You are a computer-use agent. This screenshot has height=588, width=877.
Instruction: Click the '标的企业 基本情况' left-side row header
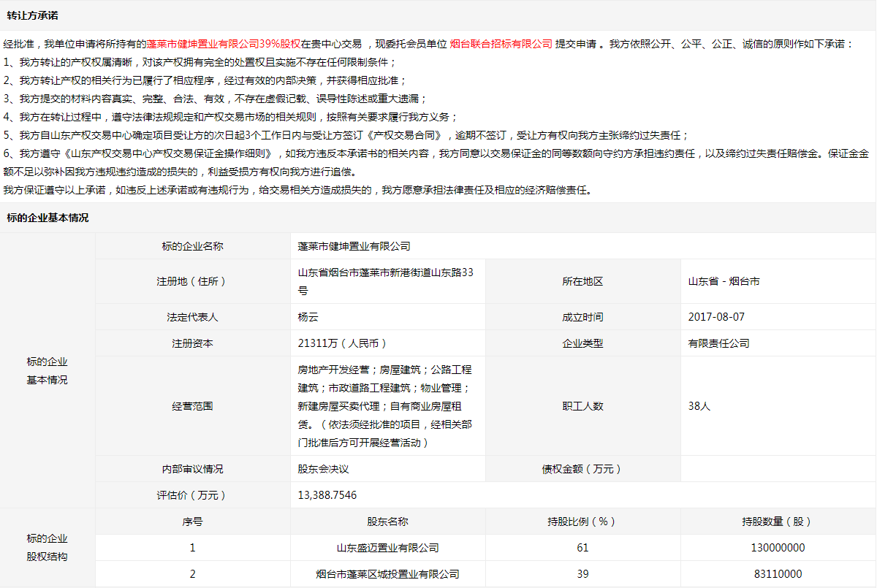click(x=48, y=370)
